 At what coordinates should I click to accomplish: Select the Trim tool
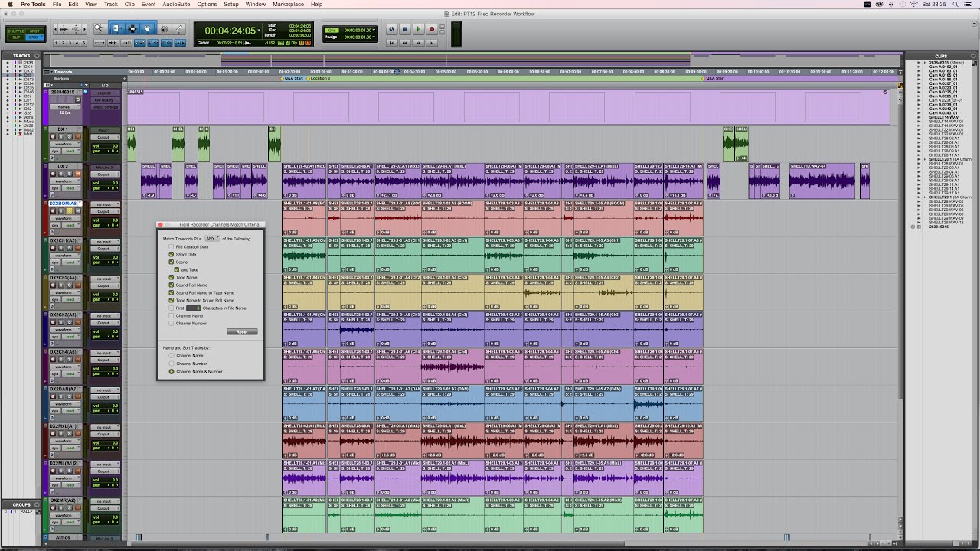coord(116,29)
